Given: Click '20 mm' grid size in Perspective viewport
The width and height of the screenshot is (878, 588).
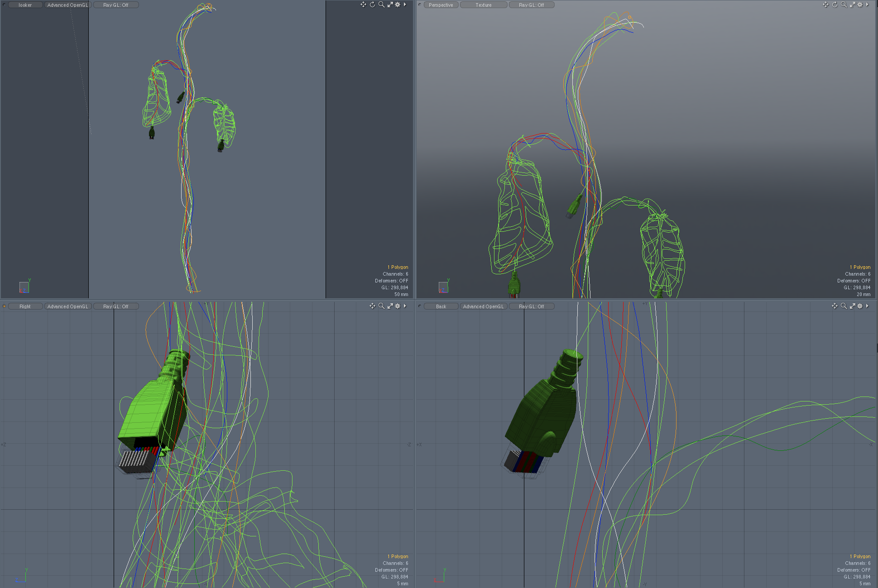Looking at the screenshot, I should (x=864, y=294).
